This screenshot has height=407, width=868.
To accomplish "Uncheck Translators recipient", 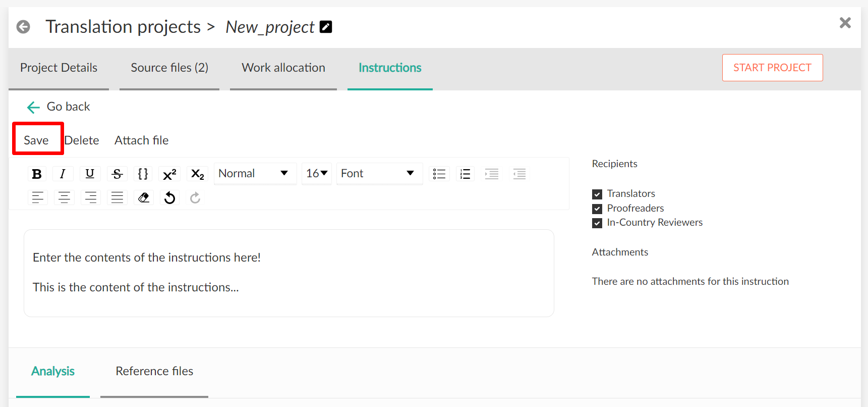I will (597, 194).
